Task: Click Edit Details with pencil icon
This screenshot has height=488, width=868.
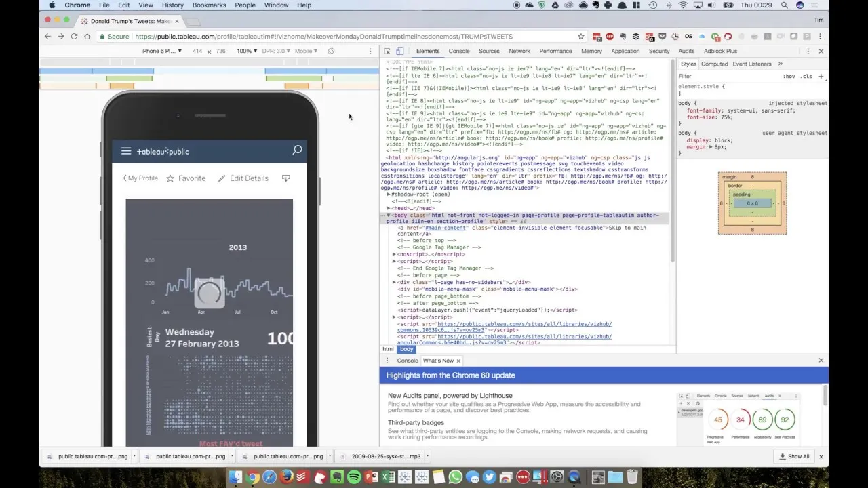Action: [243, 178]
